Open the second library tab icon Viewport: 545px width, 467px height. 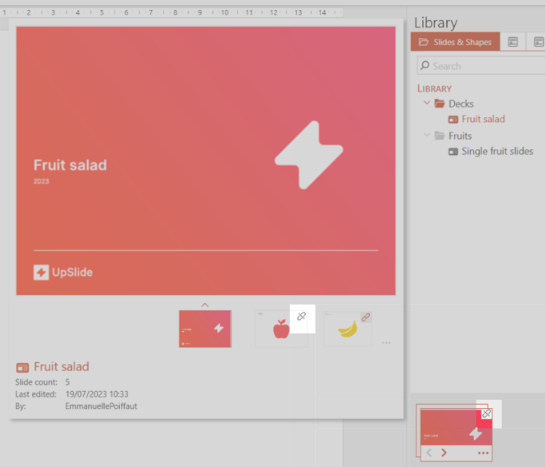pyautogui.click(x=513, y=42)
